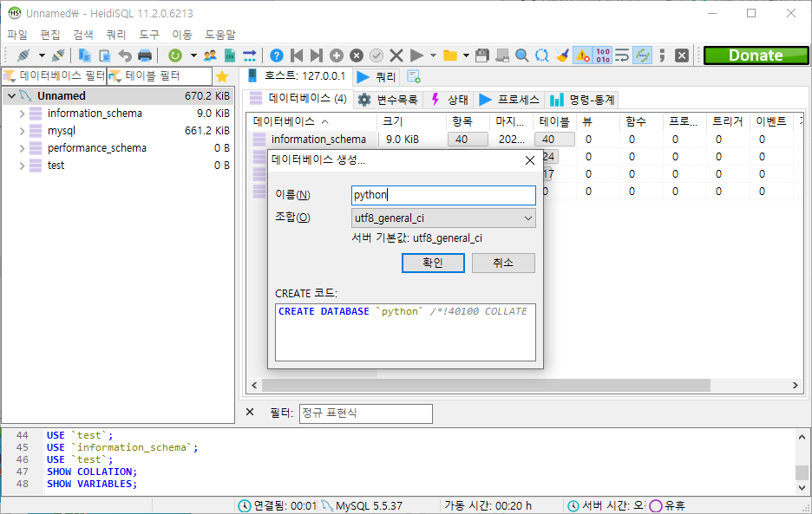This screenshot has height=514, width=812.
Task: Switch to the 프로세스 tab
Action: tap(509, 100)
